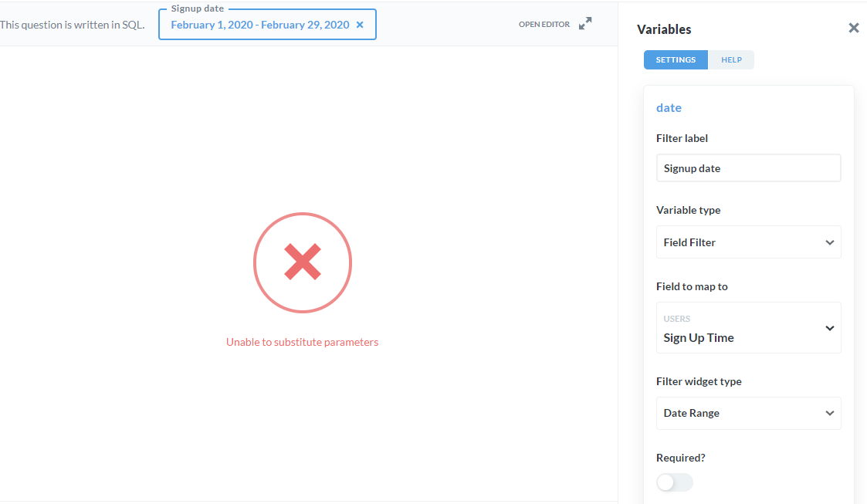Close the Variables sidebar
The height and width of the screenshot is (504, 867).
853,27
